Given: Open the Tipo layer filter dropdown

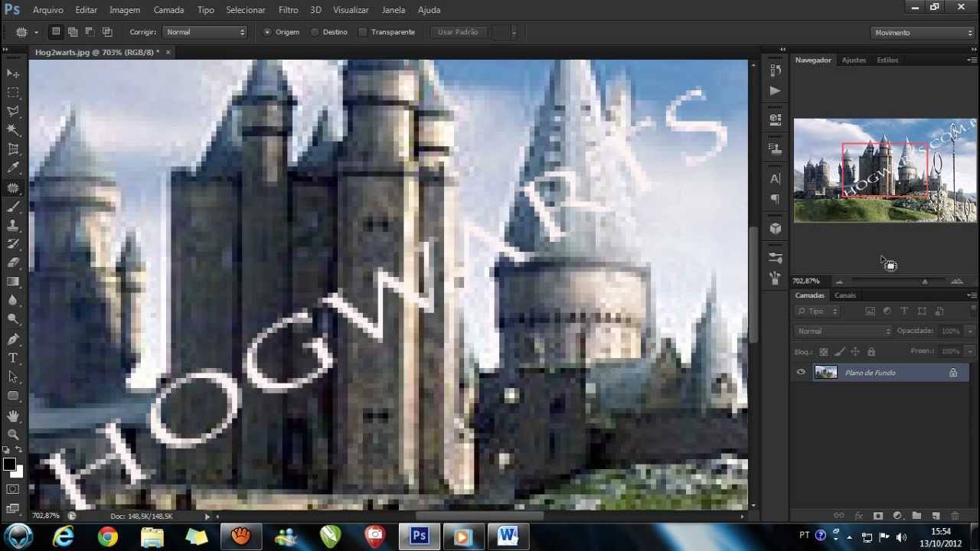Looking at the screenshot, I should coord(817,311).
